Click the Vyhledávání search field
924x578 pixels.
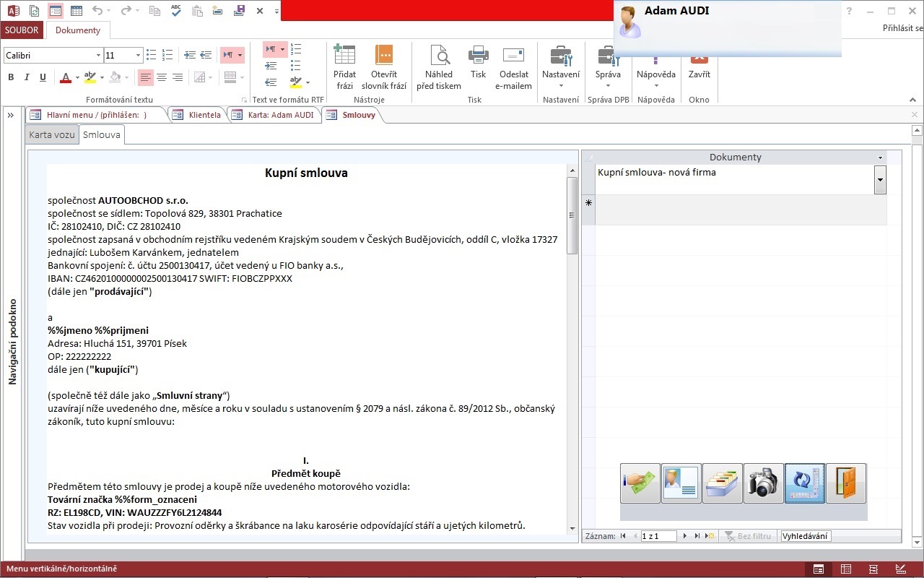point(806,536)
